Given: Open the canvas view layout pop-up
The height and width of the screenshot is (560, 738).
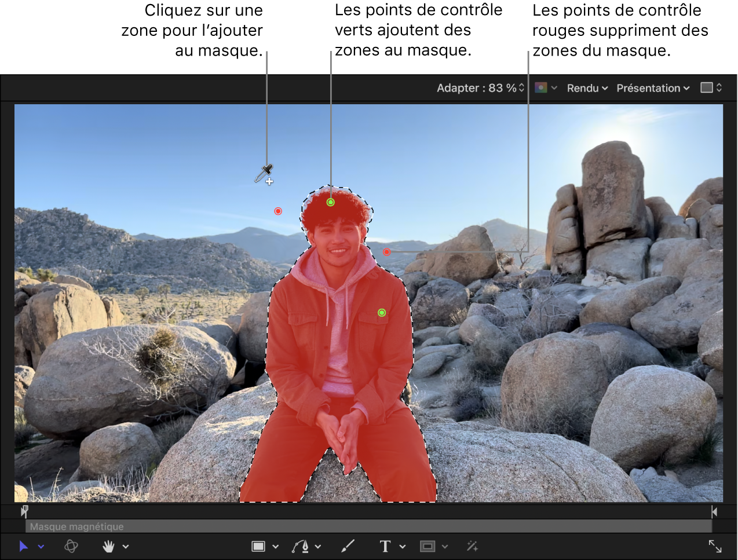Looking at the screenshot, I should (x=711, y=88).
